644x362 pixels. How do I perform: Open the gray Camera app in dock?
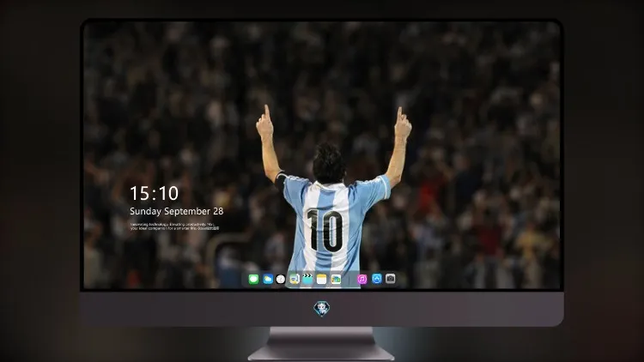coord(391,279)
